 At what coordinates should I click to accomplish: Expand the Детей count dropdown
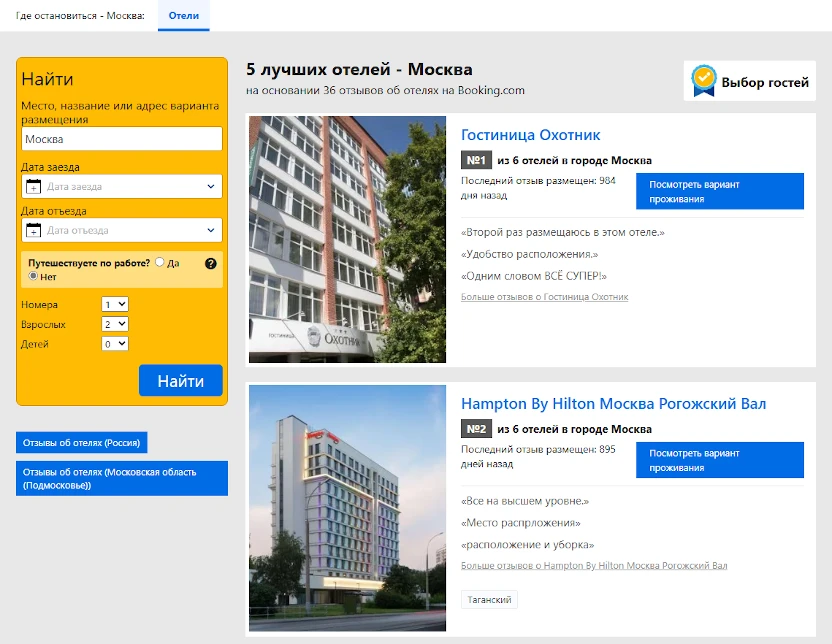point(115,344)
